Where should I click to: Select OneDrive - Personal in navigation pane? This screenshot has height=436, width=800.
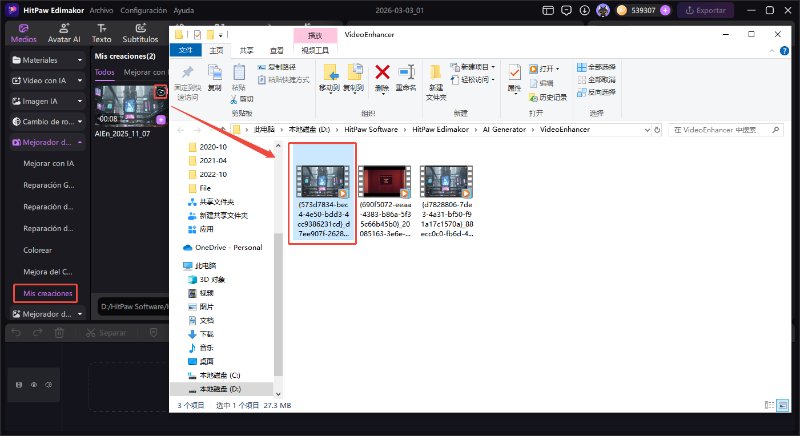(x=223, y=247)
